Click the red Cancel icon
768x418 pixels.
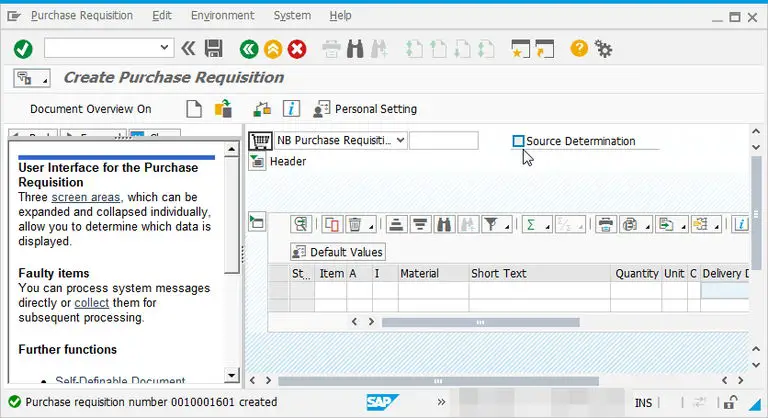[297, 49]
